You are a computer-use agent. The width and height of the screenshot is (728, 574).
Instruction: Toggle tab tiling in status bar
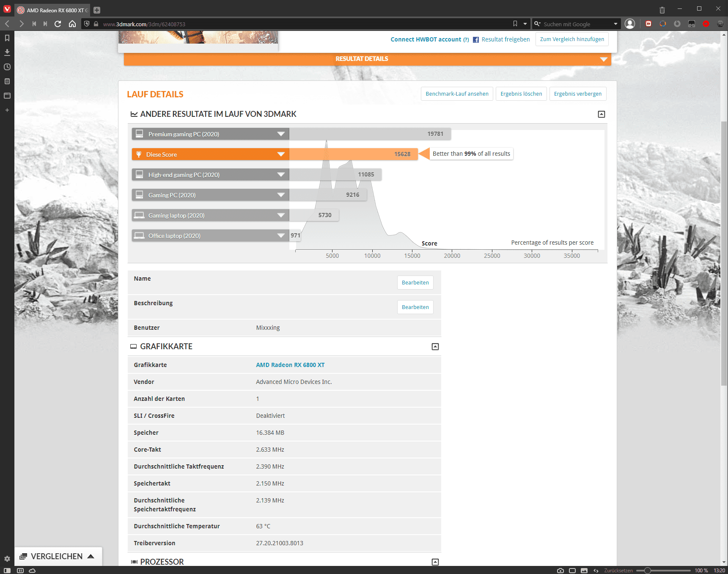coord(20,571)
